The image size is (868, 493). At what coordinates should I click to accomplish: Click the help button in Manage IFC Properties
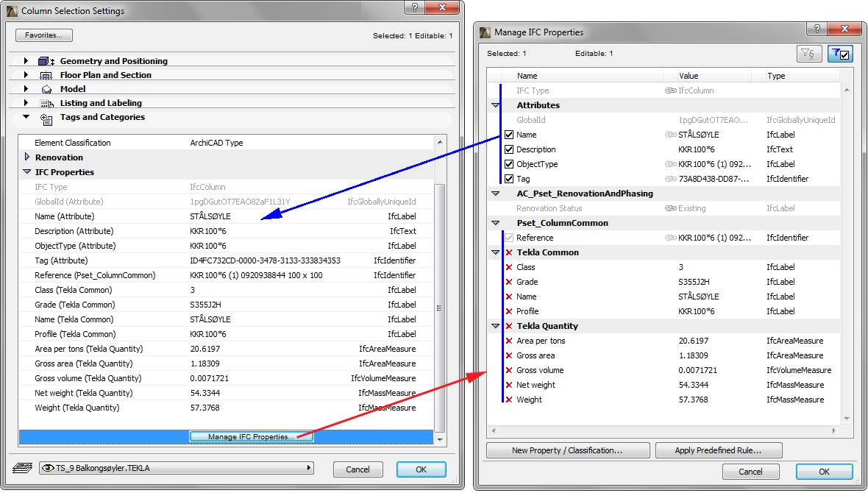817,29
